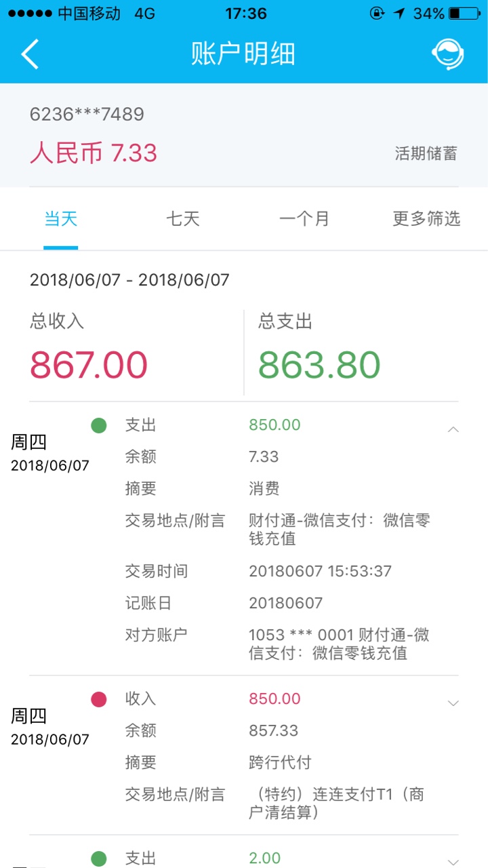Tap balance 人民币 7.33

point(94,153)
